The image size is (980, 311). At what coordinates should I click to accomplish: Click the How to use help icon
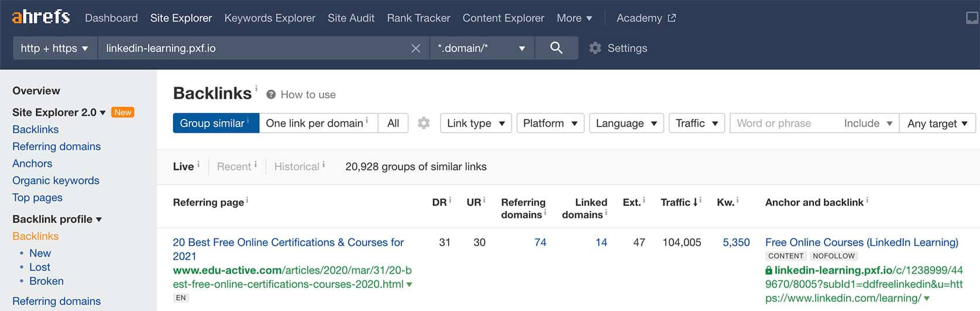pos(271,94)
